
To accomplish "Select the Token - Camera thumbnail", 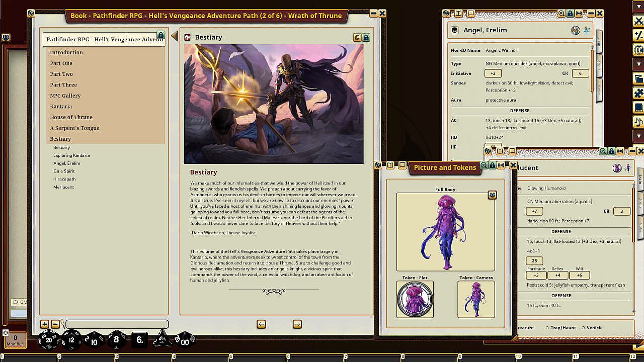I will click(x=476, y=299).
